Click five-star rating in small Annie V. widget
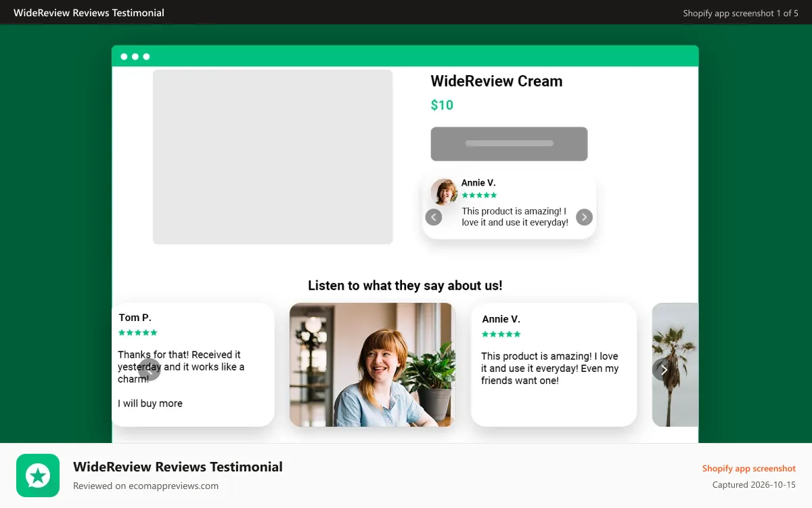This screenshot has height=508, width=812. (479, 195)
